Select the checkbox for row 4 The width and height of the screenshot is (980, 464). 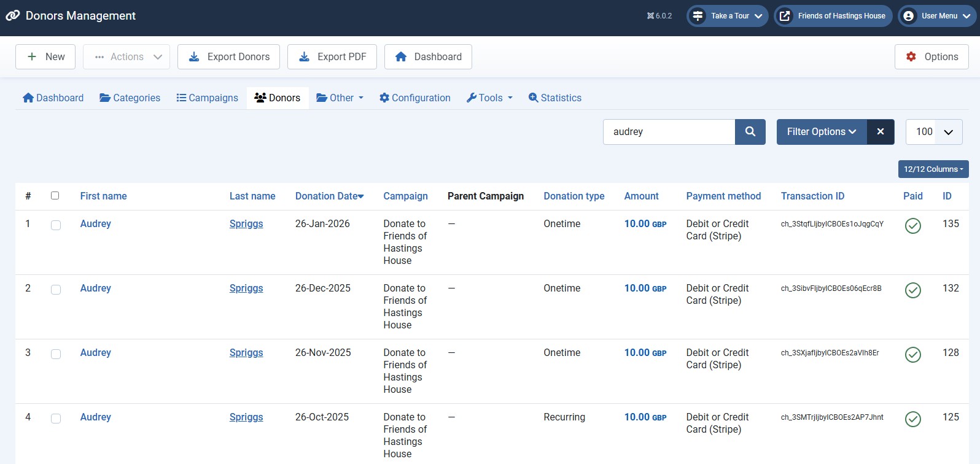(56, 419)
